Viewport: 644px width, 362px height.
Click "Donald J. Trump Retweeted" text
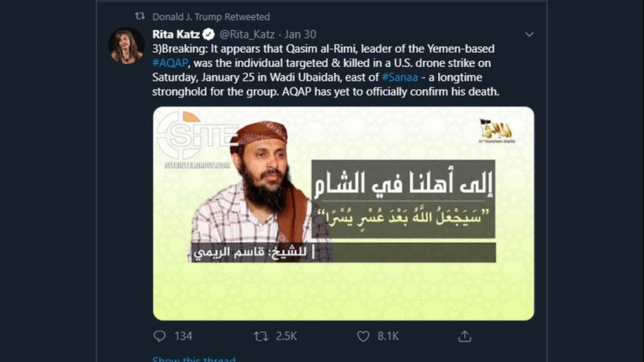click(210, 17)
